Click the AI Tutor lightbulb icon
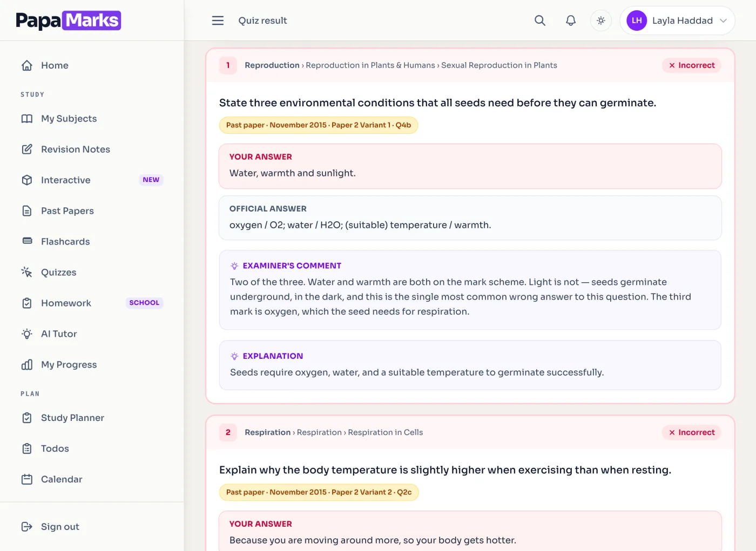The height and width of the screenshot is (551, 756). pos(27,334)
